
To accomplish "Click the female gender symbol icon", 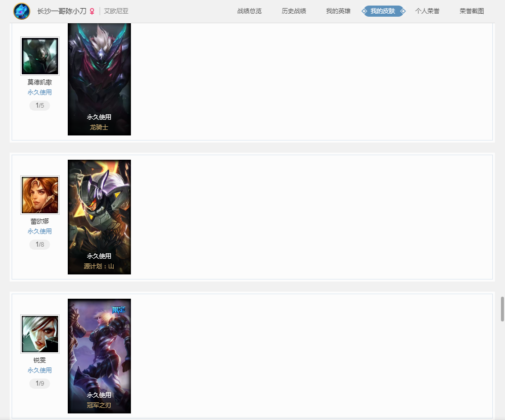I will tap(92, 11).
